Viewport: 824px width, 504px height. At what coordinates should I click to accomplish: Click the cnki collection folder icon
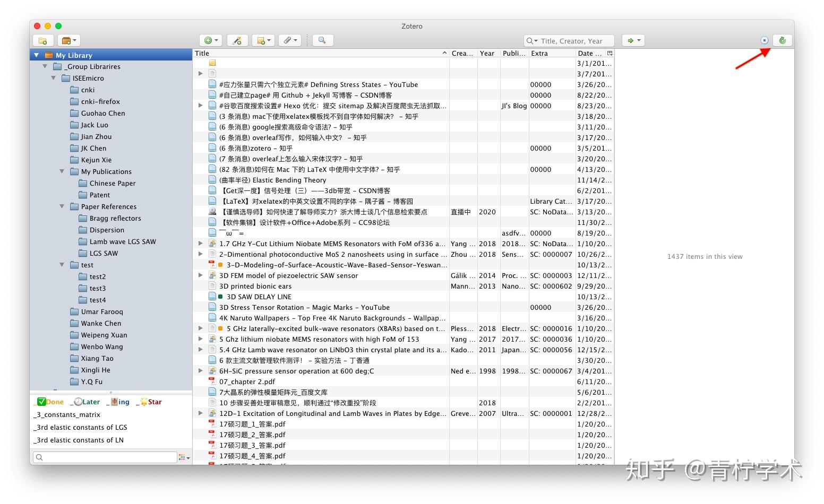pos(74,90)
